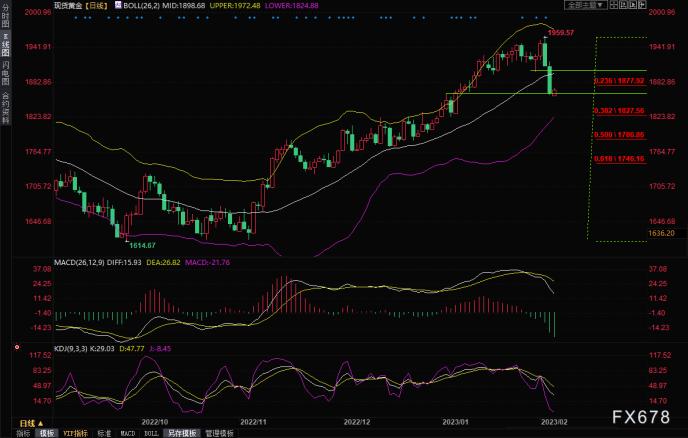Click the 现货黄金【日线】 chart title
688x438 pixels.
point(81,6)
